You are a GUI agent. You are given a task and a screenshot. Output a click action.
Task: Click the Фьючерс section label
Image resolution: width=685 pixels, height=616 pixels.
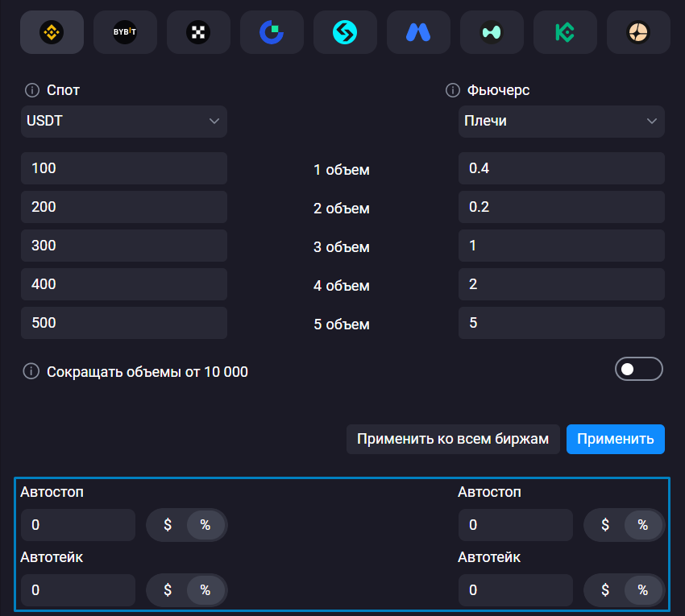pyautogui.click(x=499, y=90)
